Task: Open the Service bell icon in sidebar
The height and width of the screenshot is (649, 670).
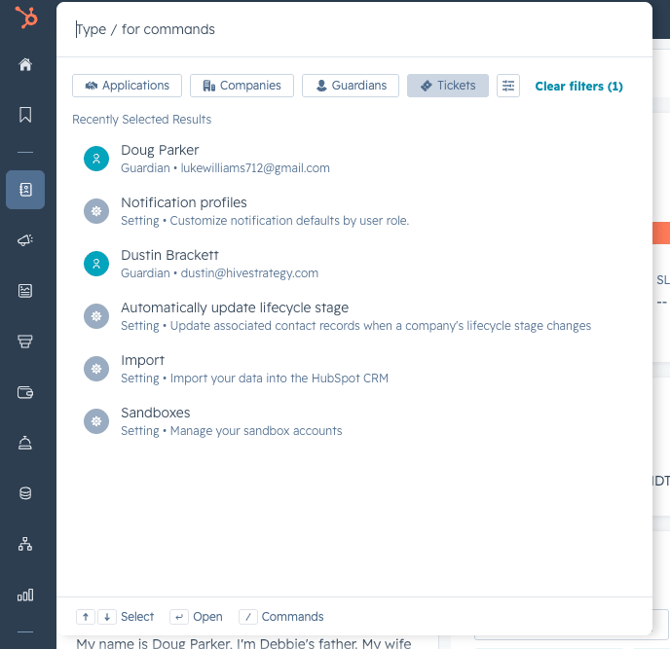Action: coord(25,443)
